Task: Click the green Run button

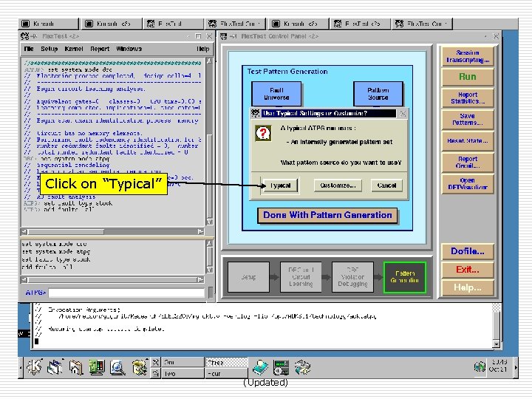Action: 468,77
